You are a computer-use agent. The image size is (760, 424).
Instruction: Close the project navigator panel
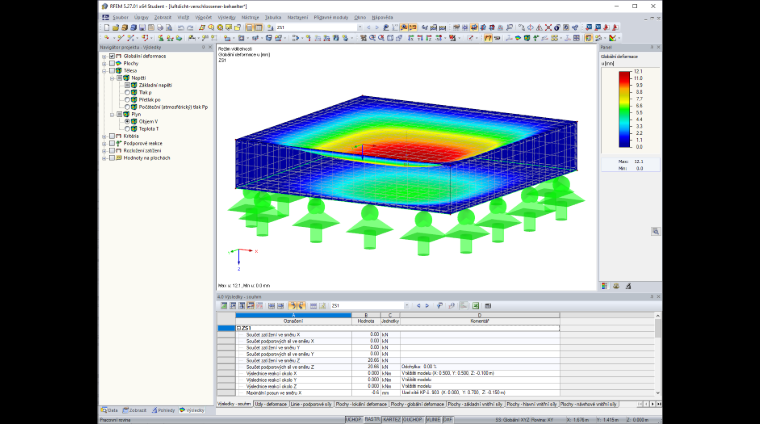tap(210, 47)
